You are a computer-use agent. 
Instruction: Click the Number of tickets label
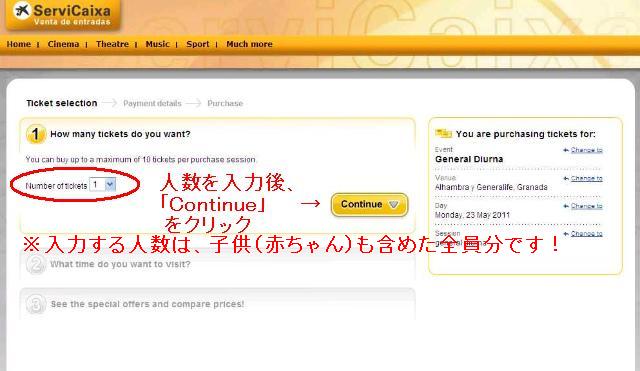56,186
